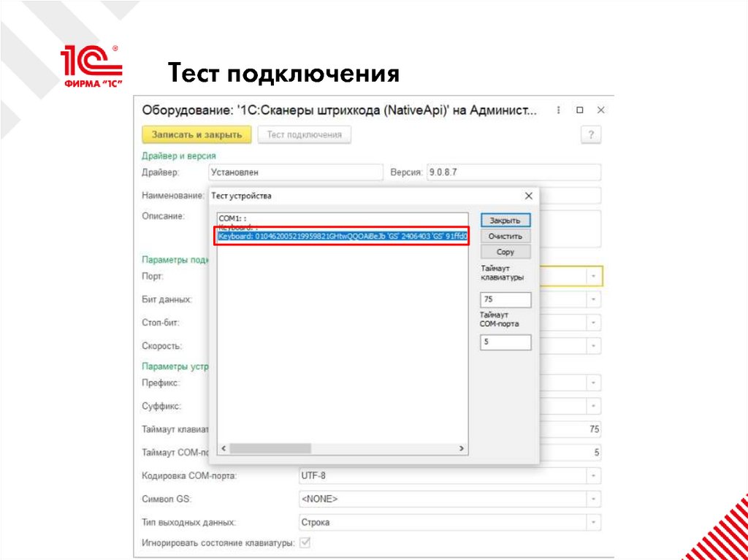
Task: Expand the 'Префикс' dropdown
Action: [x=594, y=383]
